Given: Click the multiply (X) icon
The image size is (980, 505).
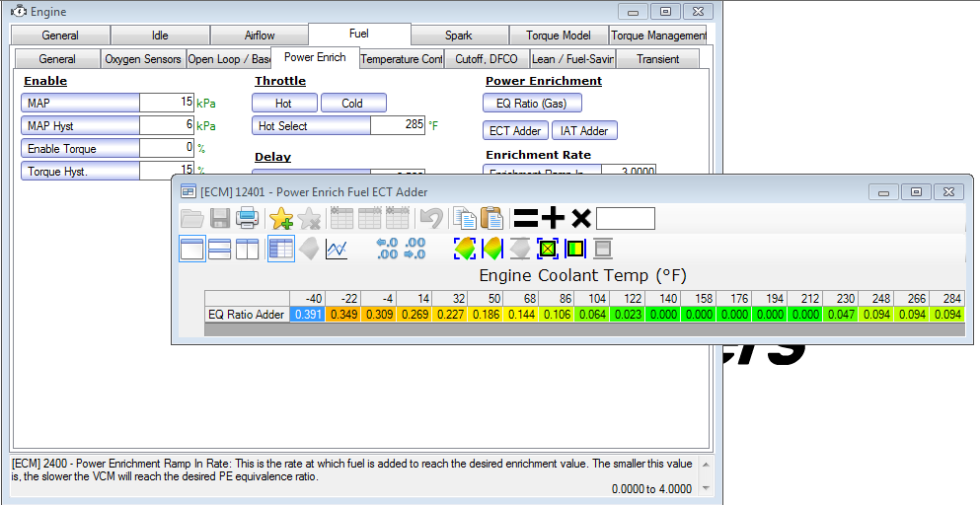Looking at the screenshot, I should tap(581, 219).
